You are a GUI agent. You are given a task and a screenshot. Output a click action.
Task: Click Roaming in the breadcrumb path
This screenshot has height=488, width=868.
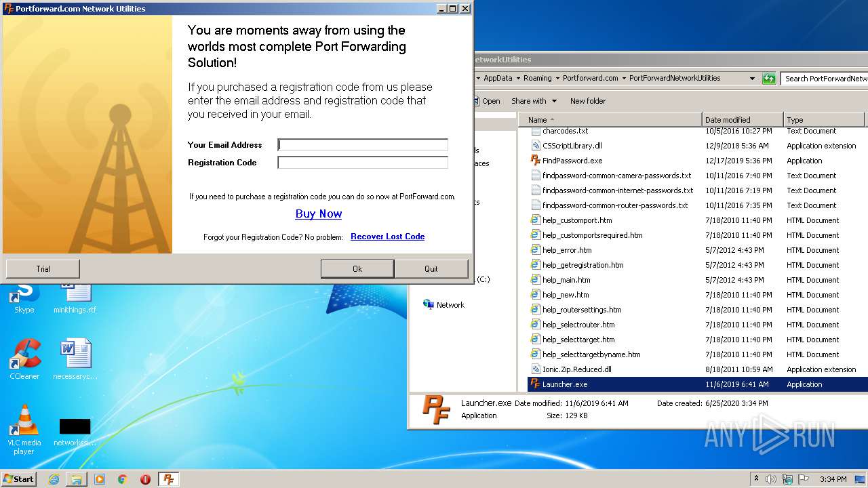point(537,78)
